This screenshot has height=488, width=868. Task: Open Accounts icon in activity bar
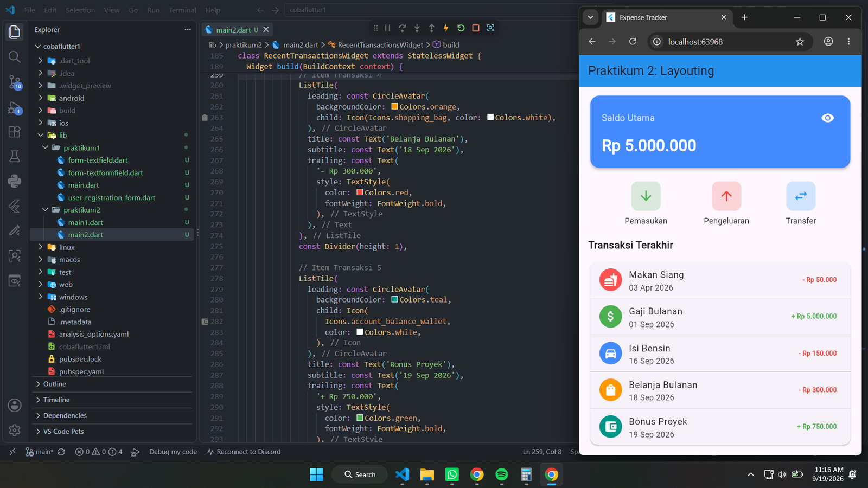[15, 405]
